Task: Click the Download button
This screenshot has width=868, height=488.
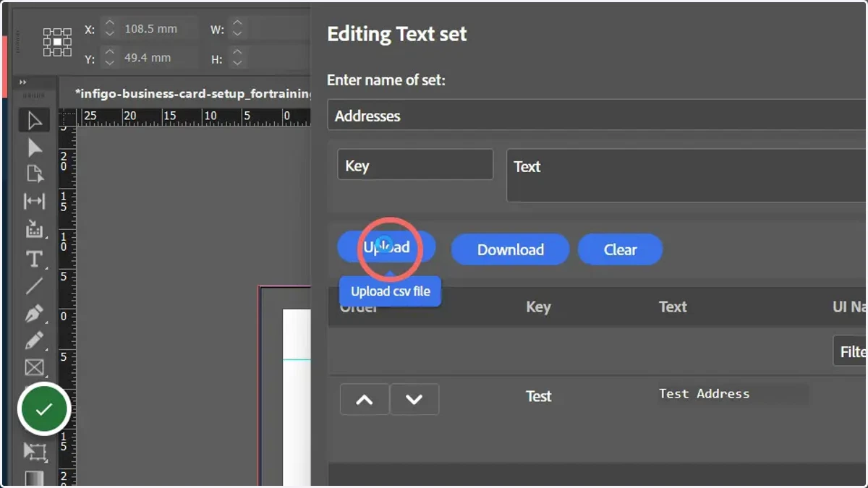Action: click(x=510, y=249)
